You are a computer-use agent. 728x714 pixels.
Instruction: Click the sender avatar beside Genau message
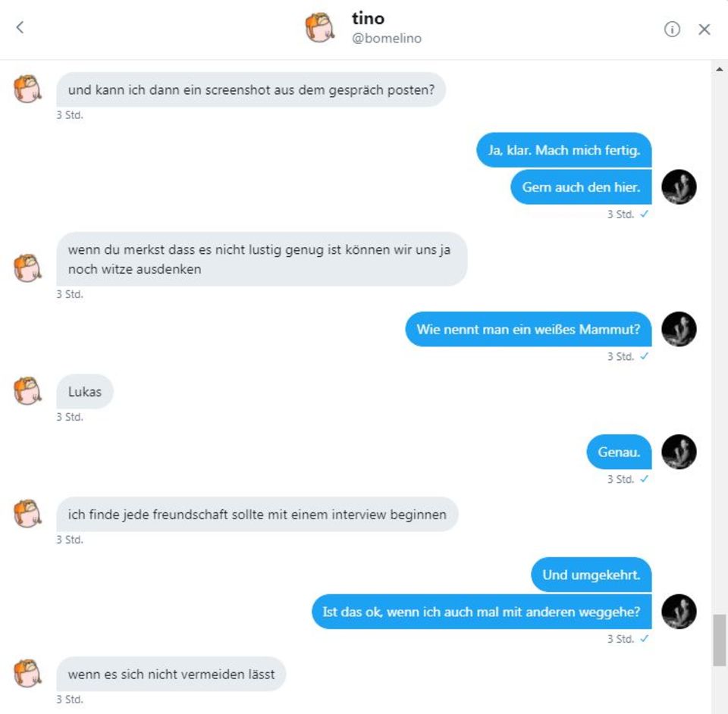pos(679,452)
